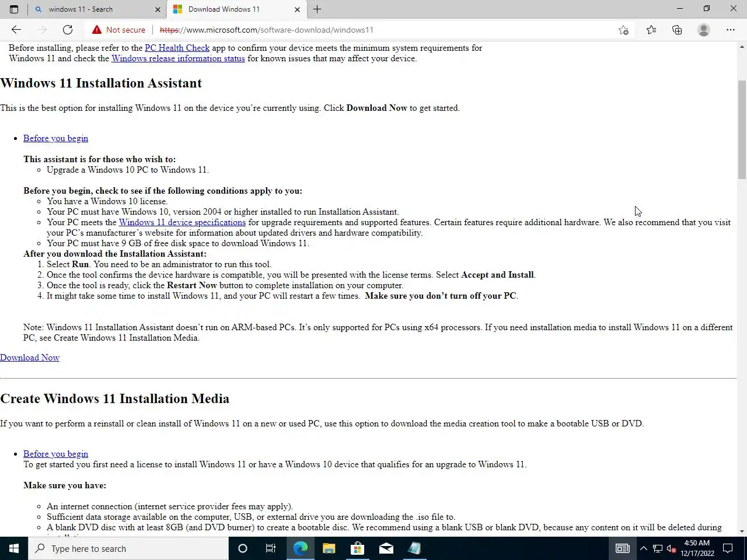
Task: Click the scrollbar up arrow
Action: [742, 46]
